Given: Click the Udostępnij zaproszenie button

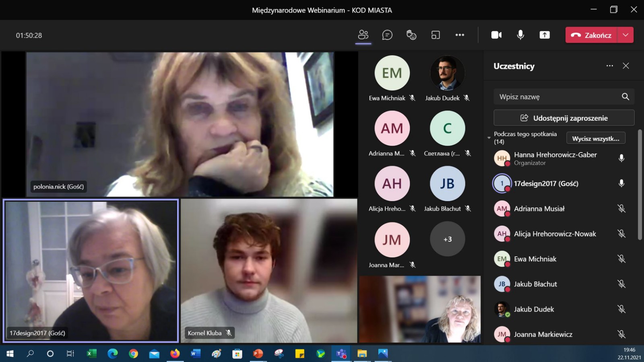Looking at the screenshot, I should [x=564, y=118].
